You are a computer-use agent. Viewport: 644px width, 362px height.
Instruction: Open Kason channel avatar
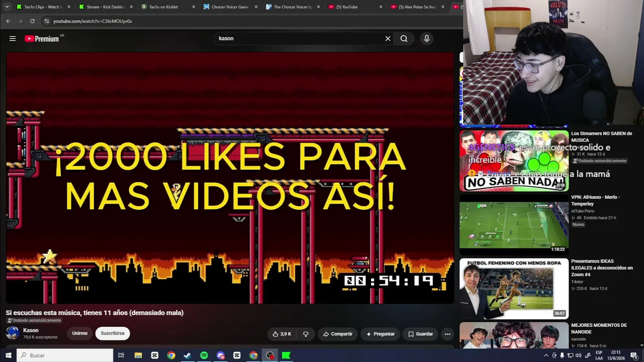pos(13,333)
